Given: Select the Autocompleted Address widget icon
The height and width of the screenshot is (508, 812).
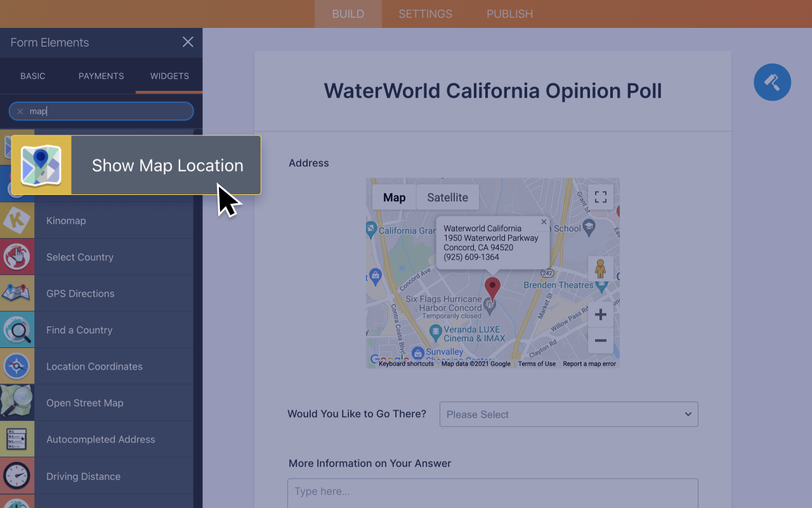Looking at the screenshot, I should [17, 439].
